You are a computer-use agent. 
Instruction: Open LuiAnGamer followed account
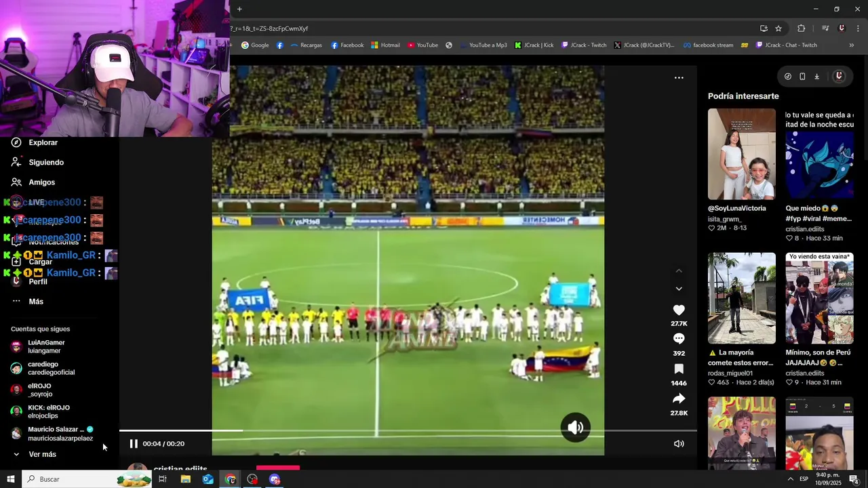pyautogui.click(x=46, y=347)
